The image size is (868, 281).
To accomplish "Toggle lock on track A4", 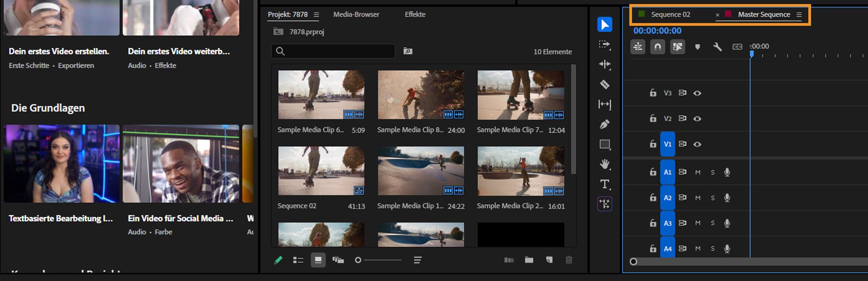I will pyautogui.click(x=653, y=248).
